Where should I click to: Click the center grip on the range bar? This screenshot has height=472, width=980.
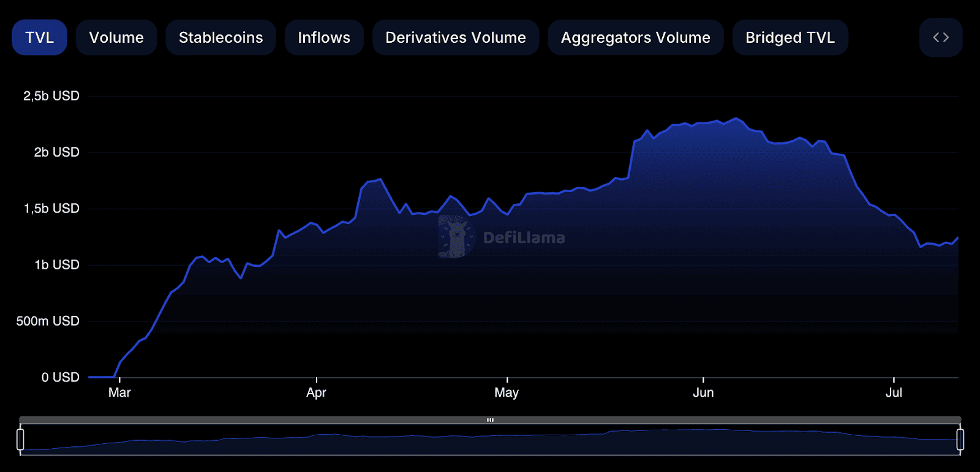pyautogui.click(x=490, y=420)
